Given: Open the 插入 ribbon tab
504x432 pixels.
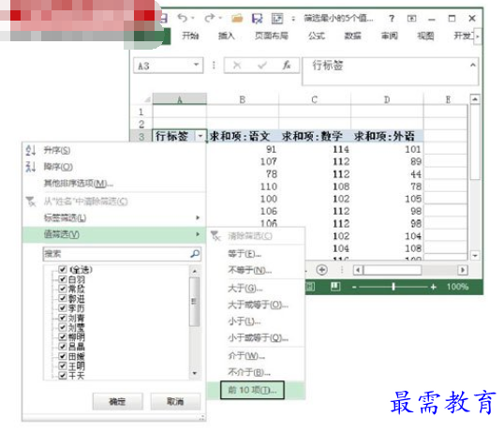Looking at the screenshot, I should pyautogui.click(x=227, y=36).
